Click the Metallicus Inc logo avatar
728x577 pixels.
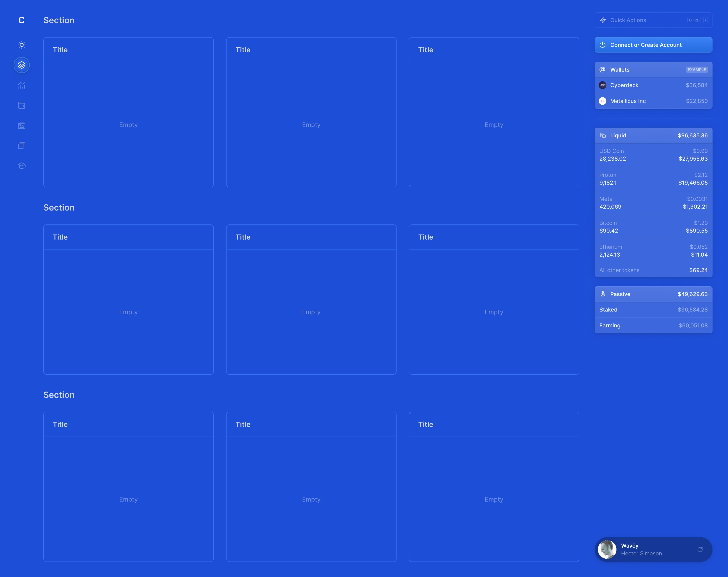pyautogui.click(x=603, y=101)
